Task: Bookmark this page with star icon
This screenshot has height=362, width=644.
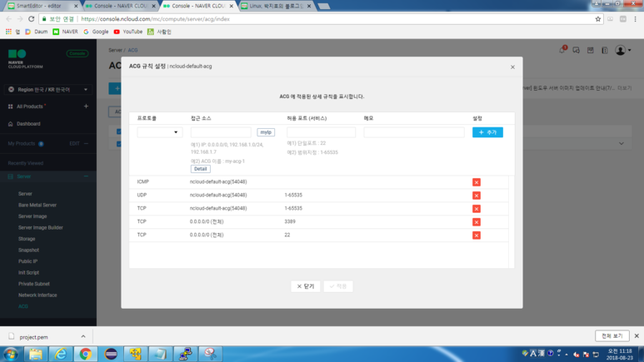Action: [597, 19]
